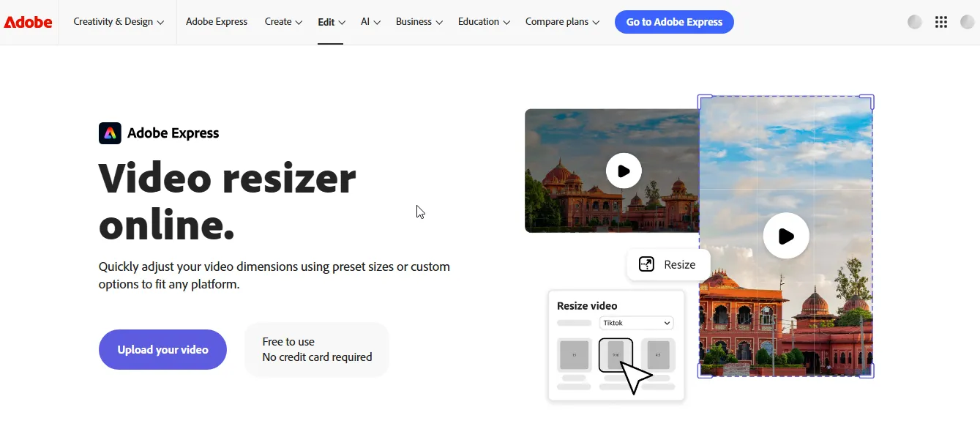This screenshot has height=440, width=980.
Task: Expand the Create menu
Action: [x=283, y=22]
